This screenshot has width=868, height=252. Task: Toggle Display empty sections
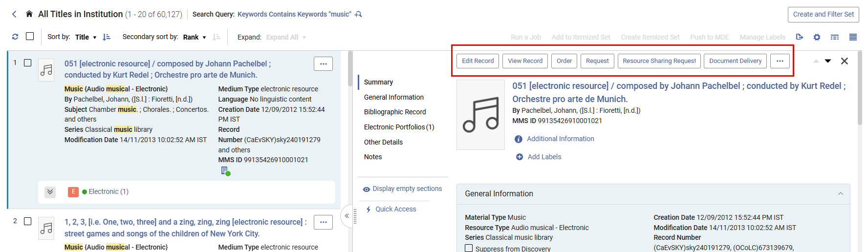click(x=402, y=189)
